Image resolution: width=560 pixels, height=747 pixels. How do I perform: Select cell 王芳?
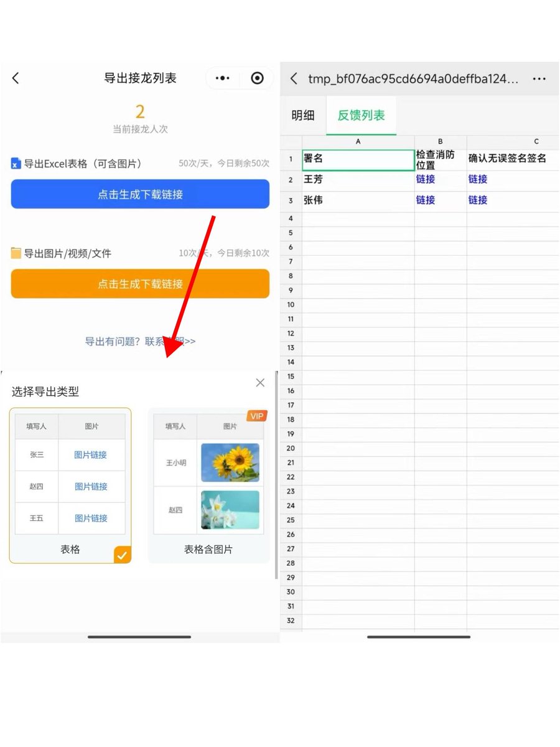pyautogui.click(x=358, y=180)
